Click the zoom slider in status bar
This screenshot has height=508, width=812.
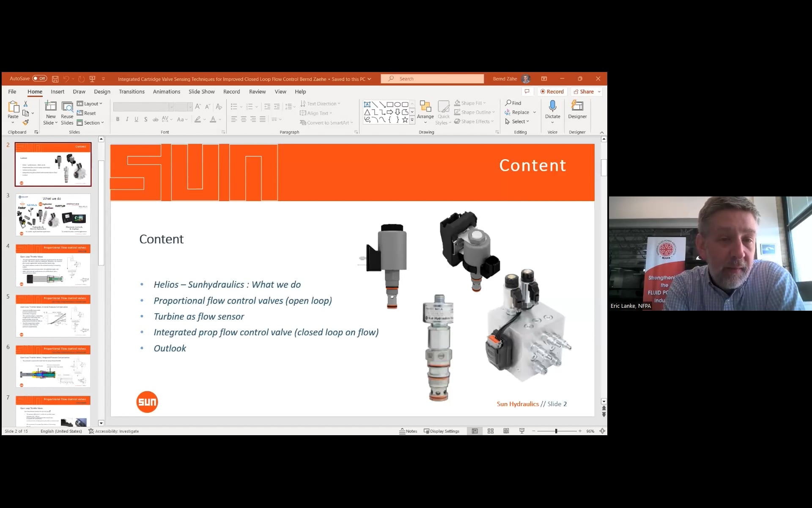click(x=557, y=431)
